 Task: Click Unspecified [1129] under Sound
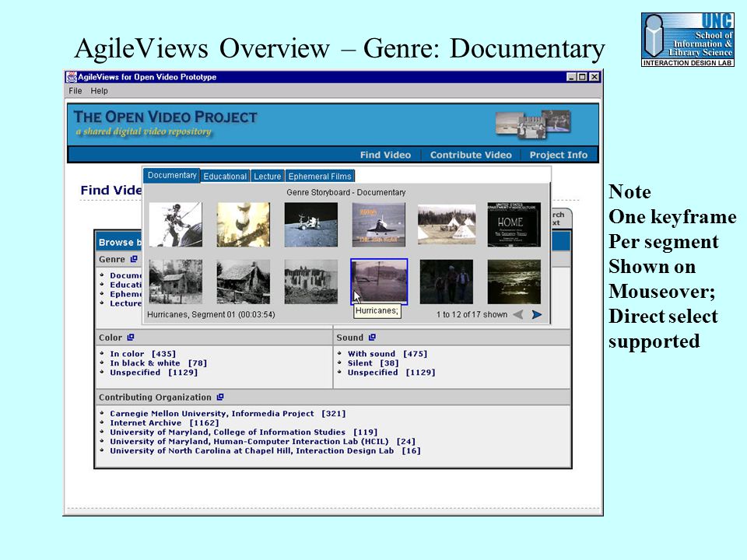(391, 373)
